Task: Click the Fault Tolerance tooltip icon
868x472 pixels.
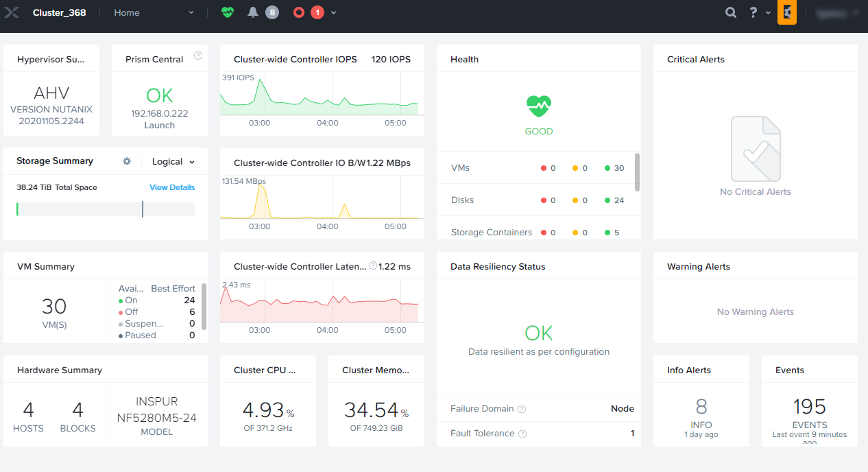Action: pos(523,433)
